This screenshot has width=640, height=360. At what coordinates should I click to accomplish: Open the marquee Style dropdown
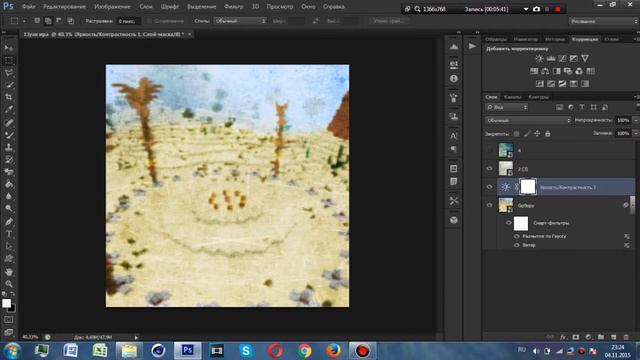[x=240, y=21]
